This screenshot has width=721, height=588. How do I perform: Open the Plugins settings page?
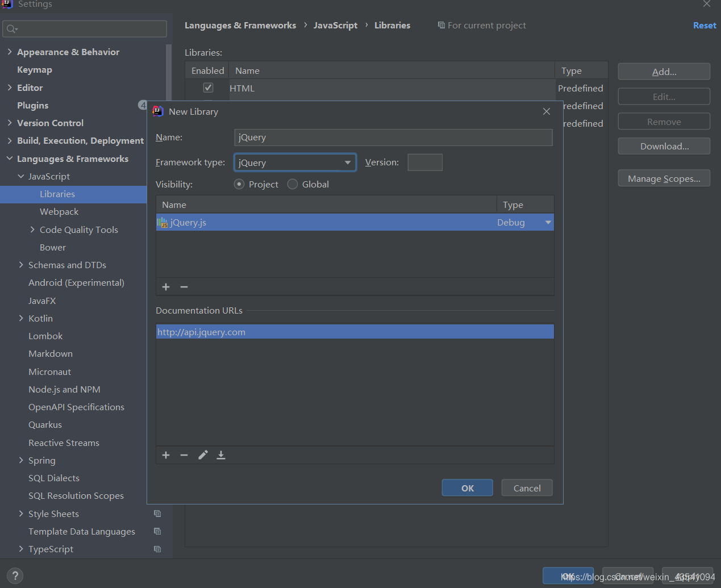pos(33,105)
